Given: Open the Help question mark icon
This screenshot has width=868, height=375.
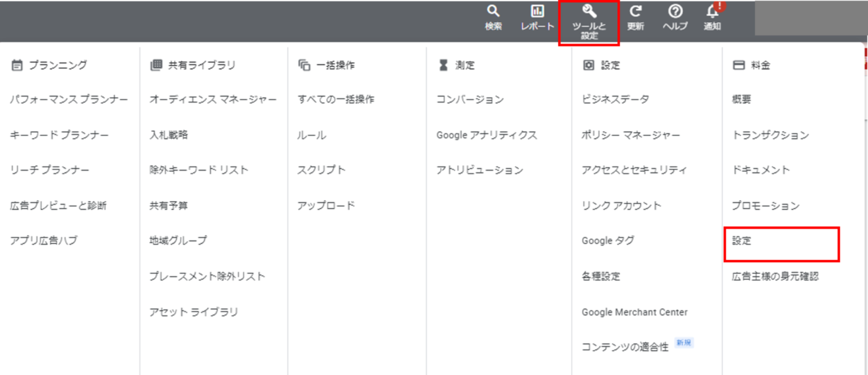Looking at the screenshot, I should coord(675,12).
